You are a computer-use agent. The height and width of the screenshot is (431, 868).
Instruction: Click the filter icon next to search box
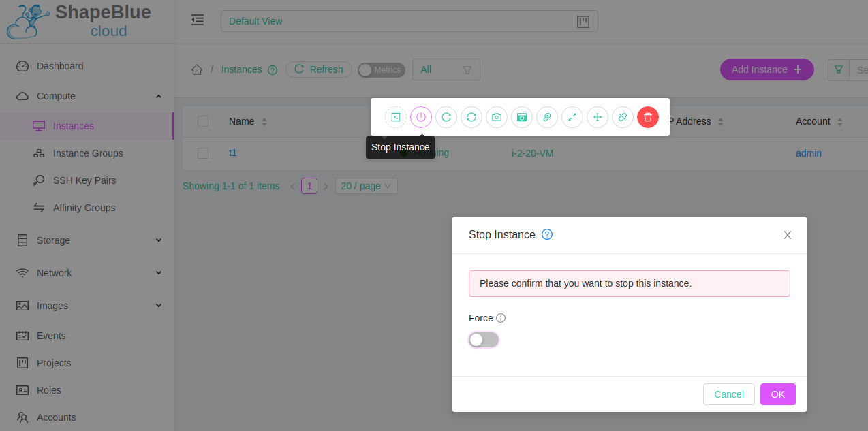839,69
